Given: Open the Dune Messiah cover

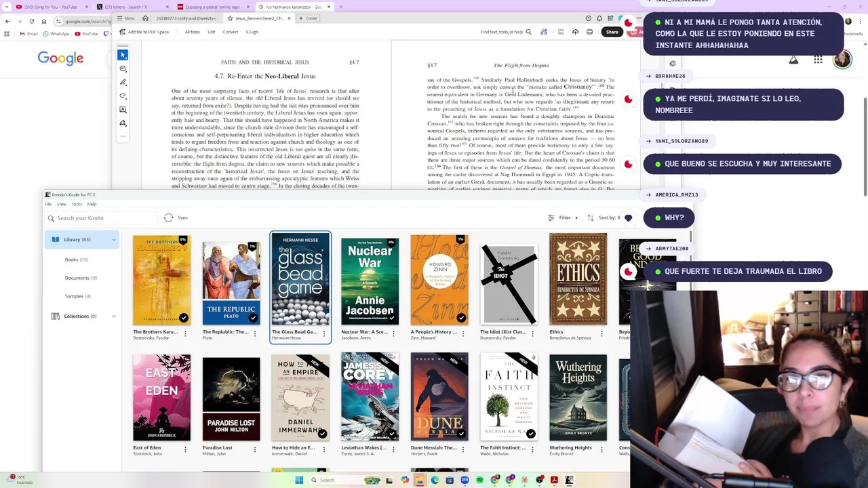Looking at the screenshot, I should (439, 397).
